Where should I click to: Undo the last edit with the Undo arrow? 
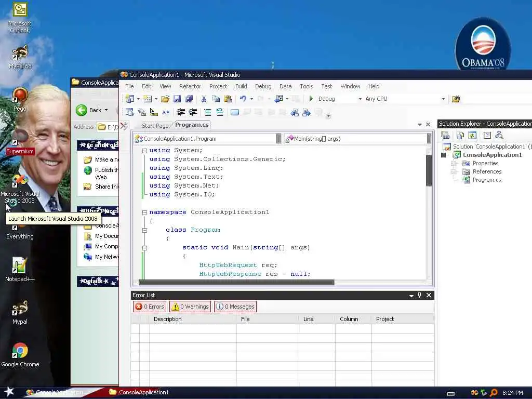point(243,99)
